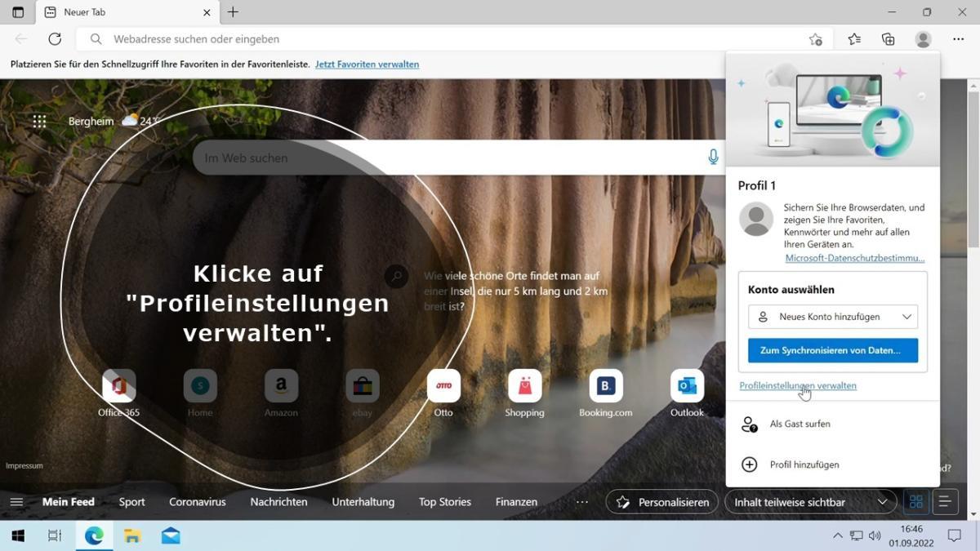
Task: Open the Outlook quick link tile
Action: 687,387
